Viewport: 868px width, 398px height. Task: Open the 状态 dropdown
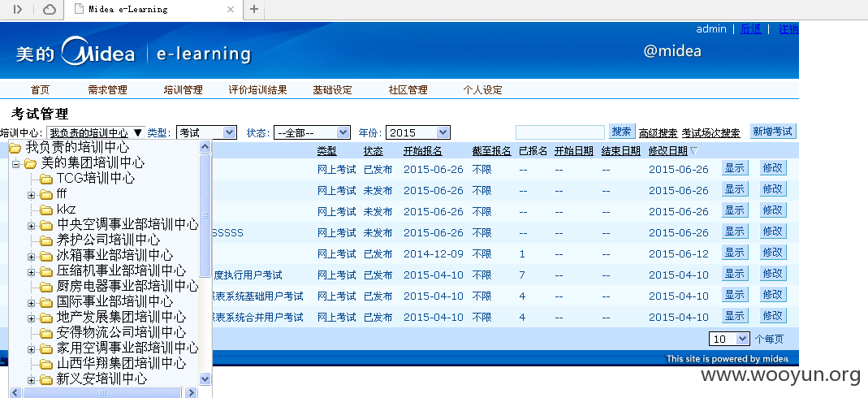point(313,133)
